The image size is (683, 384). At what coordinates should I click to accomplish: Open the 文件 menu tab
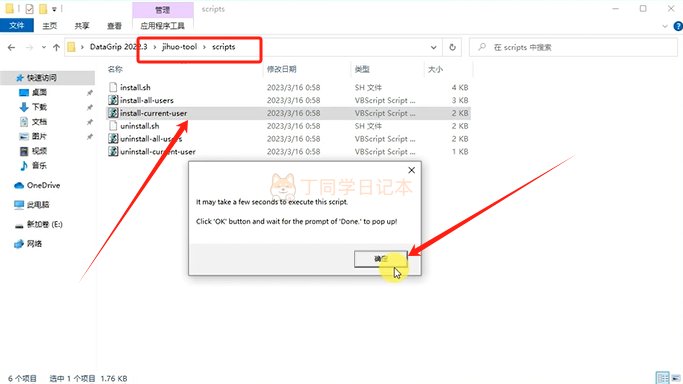coord(17,26)
